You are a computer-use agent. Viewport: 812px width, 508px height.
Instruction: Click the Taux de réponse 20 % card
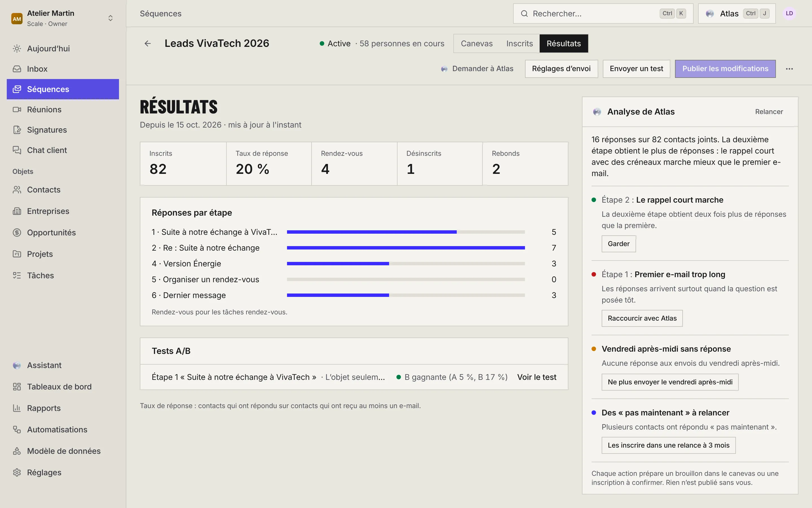pyautogui.click(x=269, y=164)
